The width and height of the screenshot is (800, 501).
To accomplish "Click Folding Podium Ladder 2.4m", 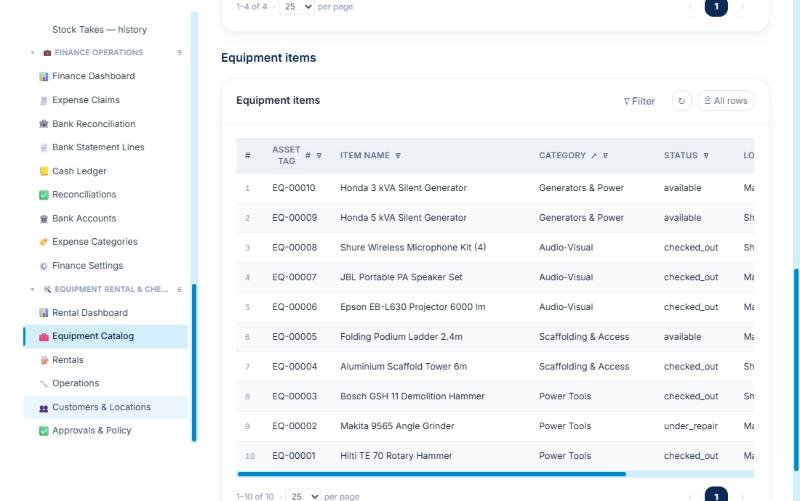I will coord(401,337).
